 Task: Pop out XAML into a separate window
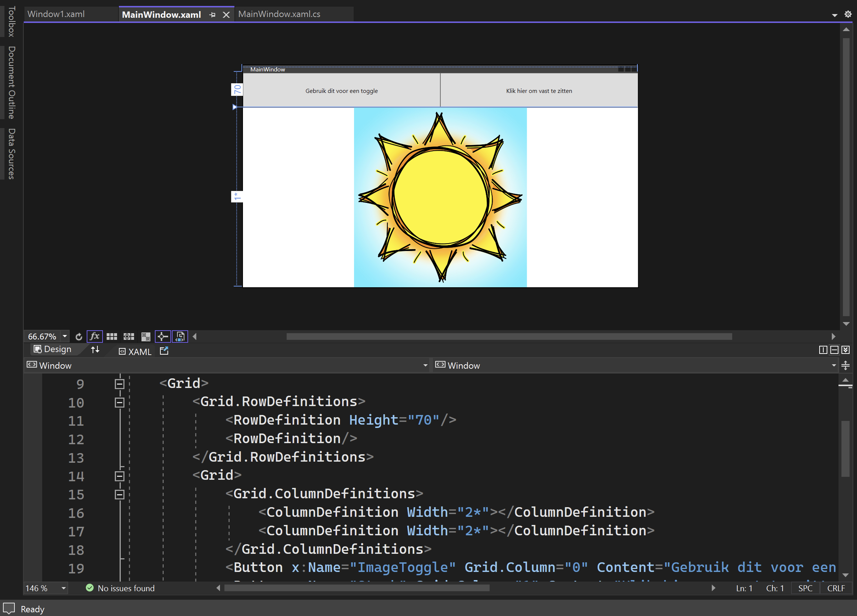coord(164,351)
